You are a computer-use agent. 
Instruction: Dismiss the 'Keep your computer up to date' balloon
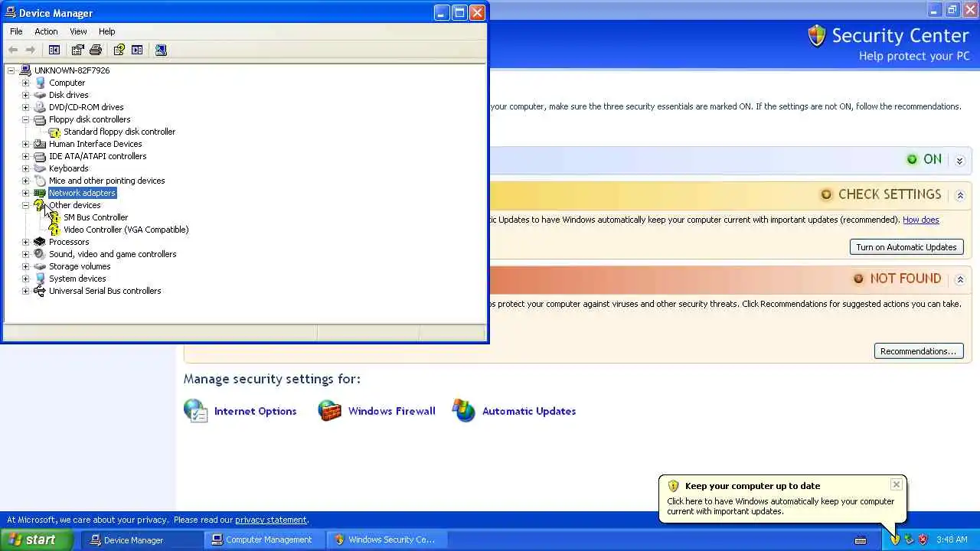[x=896, y=484]
